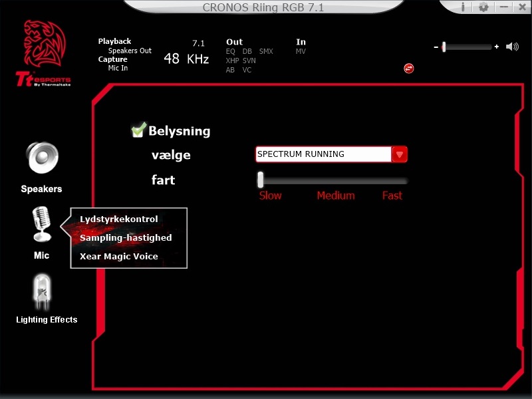Screen dimensions: 532x399
Task: Minimize the CRONOS Riing window
Action: [504, 7]
